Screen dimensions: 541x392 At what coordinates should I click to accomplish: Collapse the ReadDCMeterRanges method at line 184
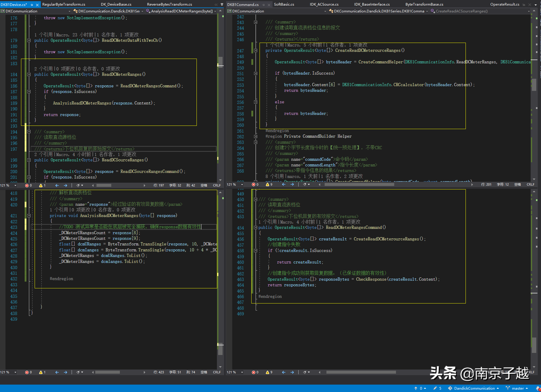pos(29,75)
